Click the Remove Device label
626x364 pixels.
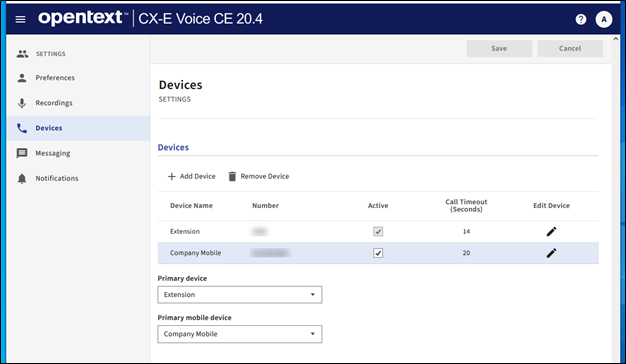[265, 176]
